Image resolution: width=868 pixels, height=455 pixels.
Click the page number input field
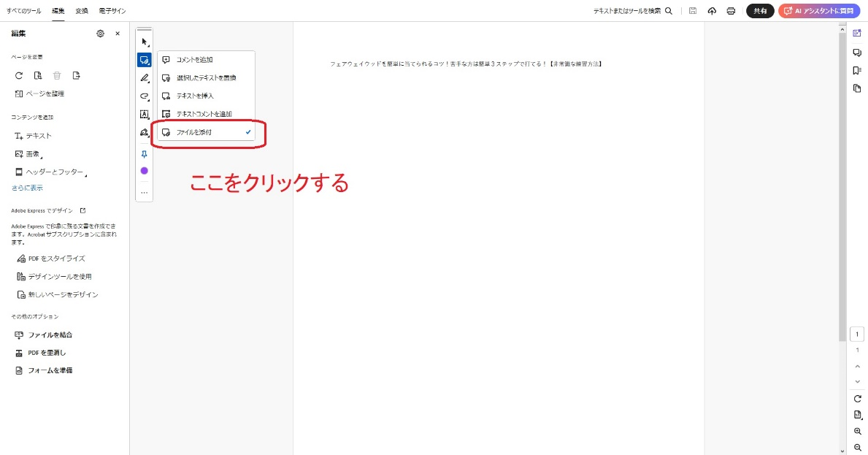click(857, 334)
